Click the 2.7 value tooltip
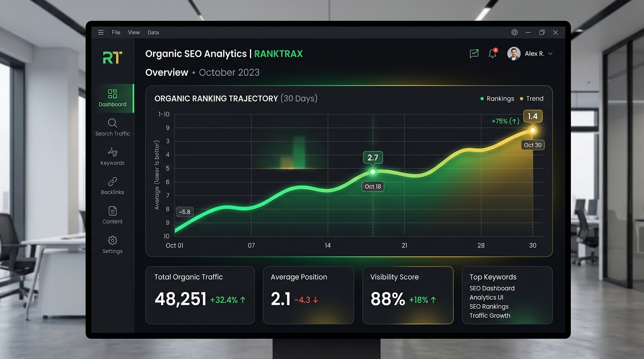Viewport: 644px width, 359px height. click(x=373, y=158)
